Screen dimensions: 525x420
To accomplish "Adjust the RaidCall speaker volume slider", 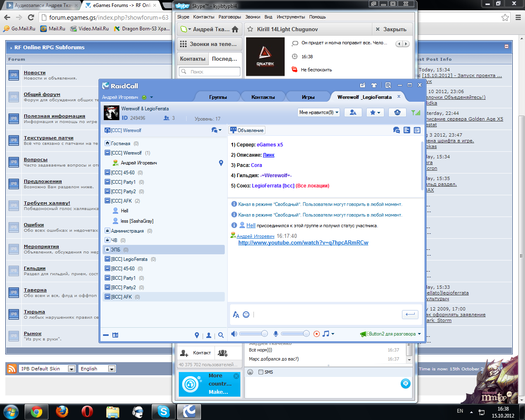I will [253, 334].
